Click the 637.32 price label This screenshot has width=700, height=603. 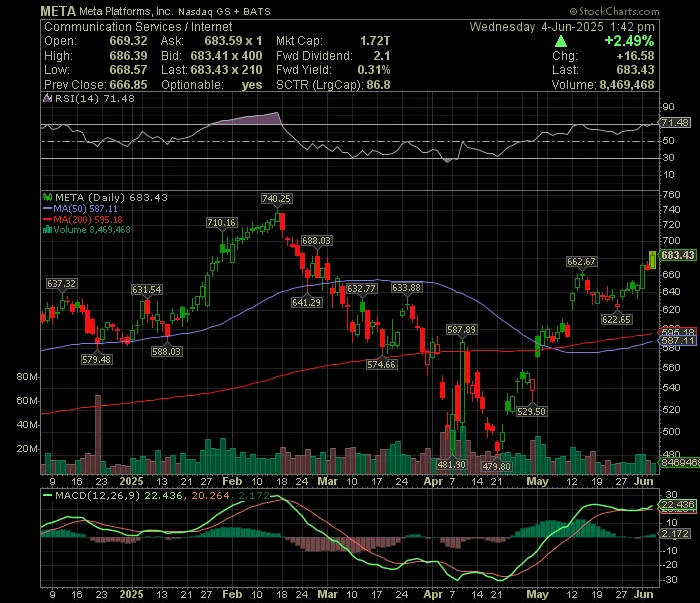pyautogui.click(x=62, y=283)
